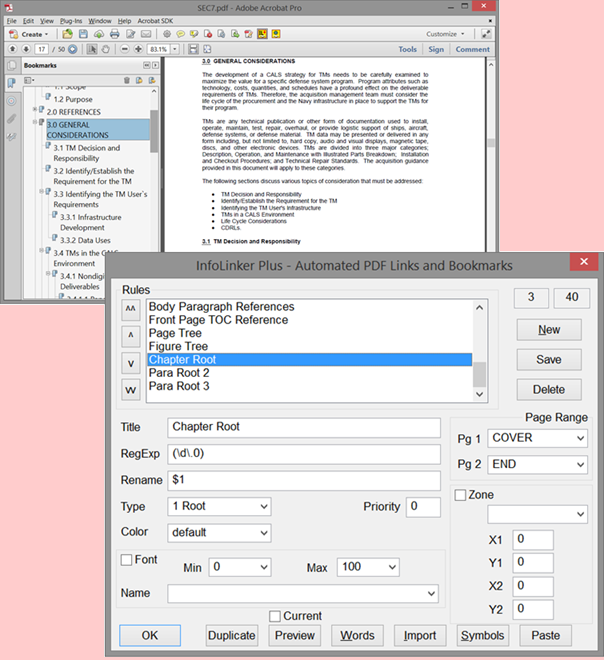Click the highlight text icon
The width and height of the screenshot is (604, 660).
point(194,34)
